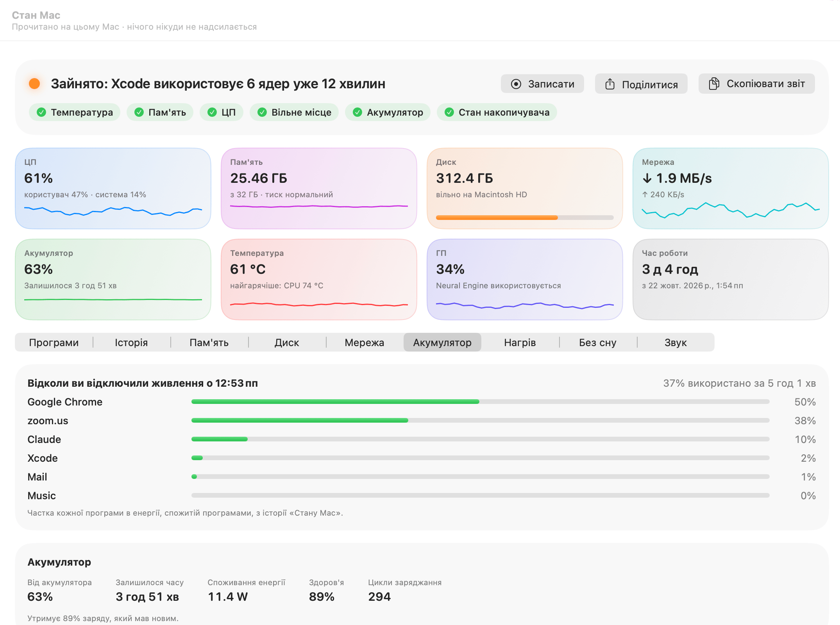840x625 pixels.
Task: Click the Mail row in energy list
Action: pos(422,477)
